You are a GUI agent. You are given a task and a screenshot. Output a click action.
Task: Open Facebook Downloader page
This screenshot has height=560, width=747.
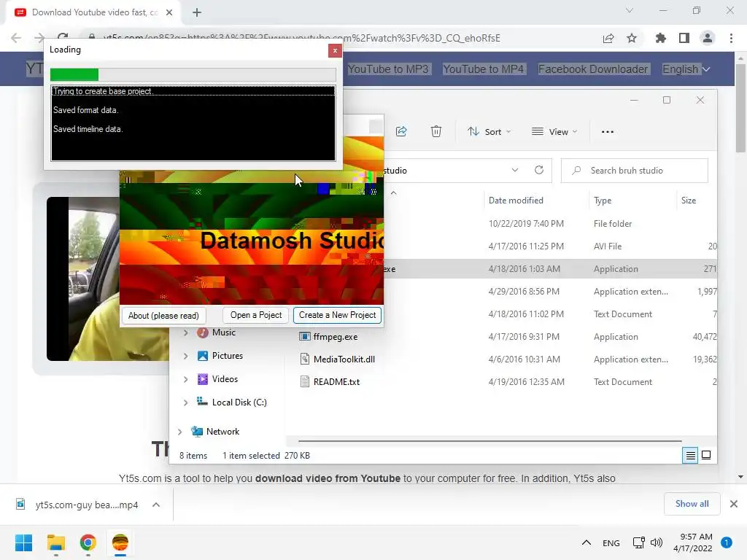point(593,69)
